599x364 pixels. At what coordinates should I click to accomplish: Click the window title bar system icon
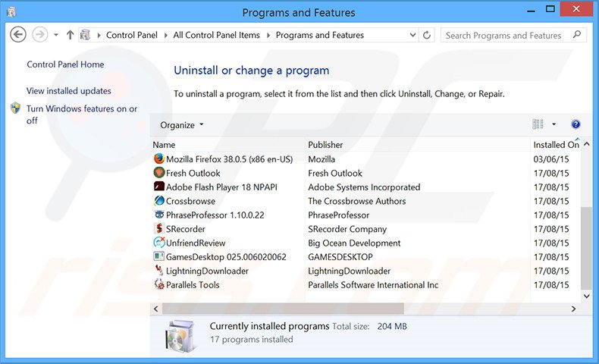11,12
